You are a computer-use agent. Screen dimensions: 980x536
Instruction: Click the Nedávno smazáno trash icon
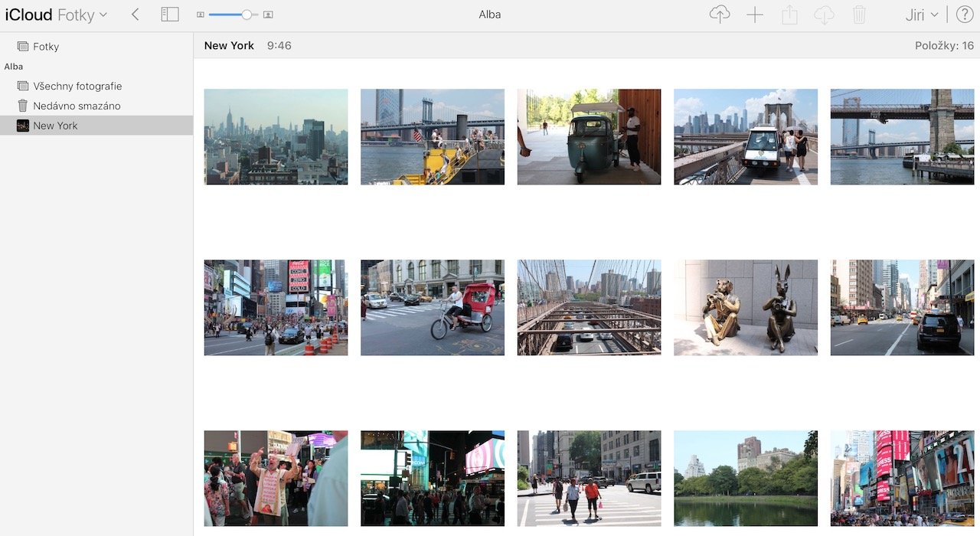click(23, 106)
